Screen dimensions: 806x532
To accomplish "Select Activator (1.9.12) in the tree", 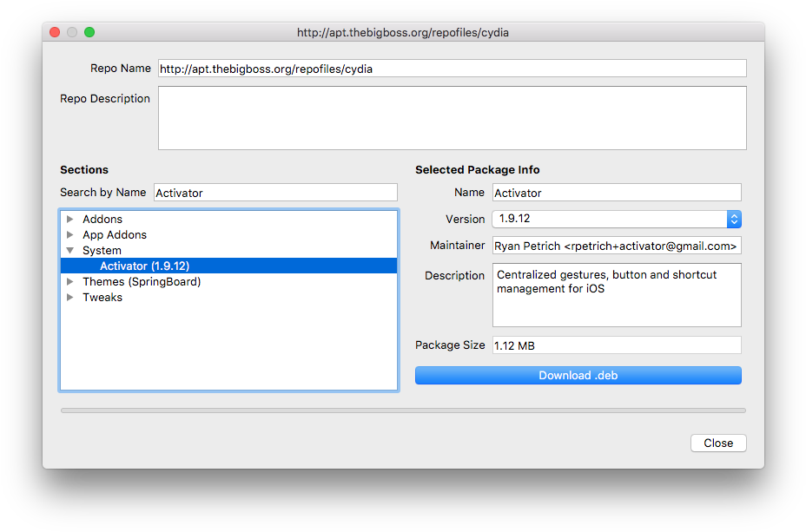I will 228,266.
